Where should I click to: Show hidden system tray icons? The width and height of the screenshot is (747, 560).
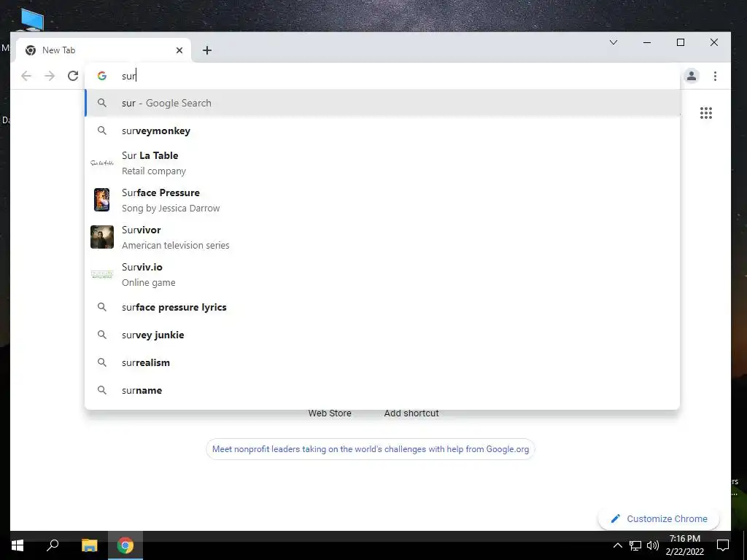pyautogui.click(x=617, y=545)
